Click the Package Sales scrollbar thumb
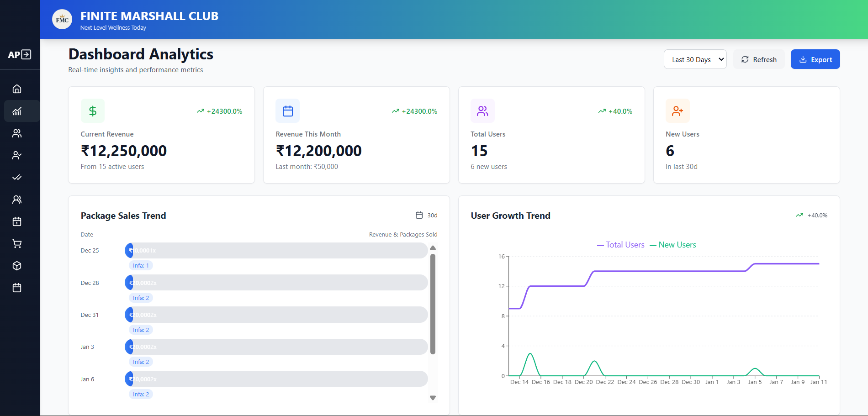The width and height of the screenshot is (868, 416). click(433, 304)
